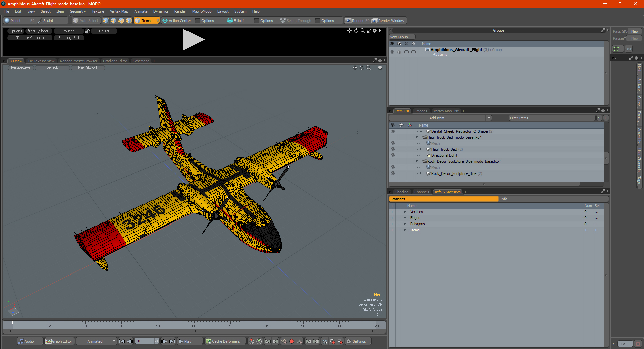The image size is (644, 349).
Task: Switch to Channels tab
Action: [x=422, y=192]
